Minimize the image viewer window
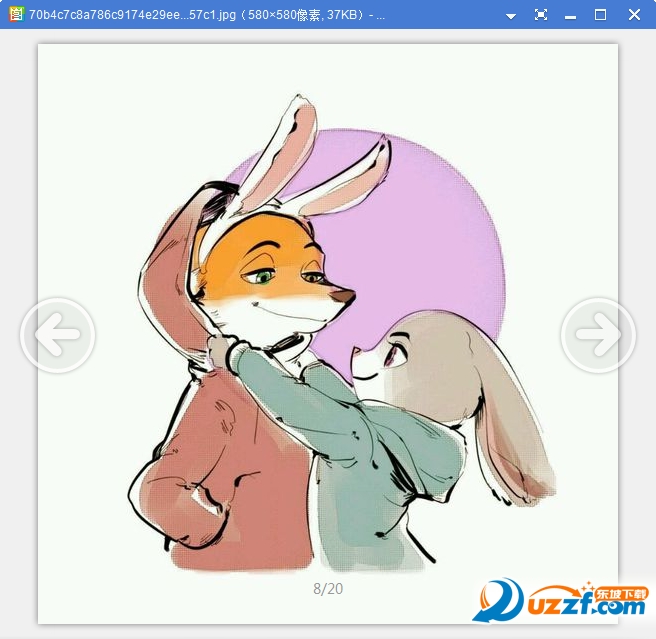The width and height of the screenshot is (656, 639). (x=570, y=17)
